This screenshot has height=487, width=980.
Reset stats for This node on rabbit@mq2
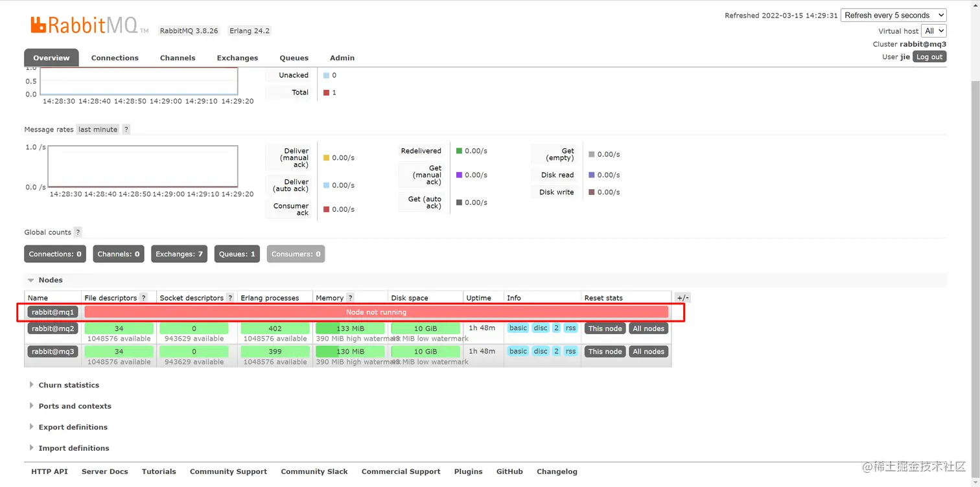click(605, 328)
